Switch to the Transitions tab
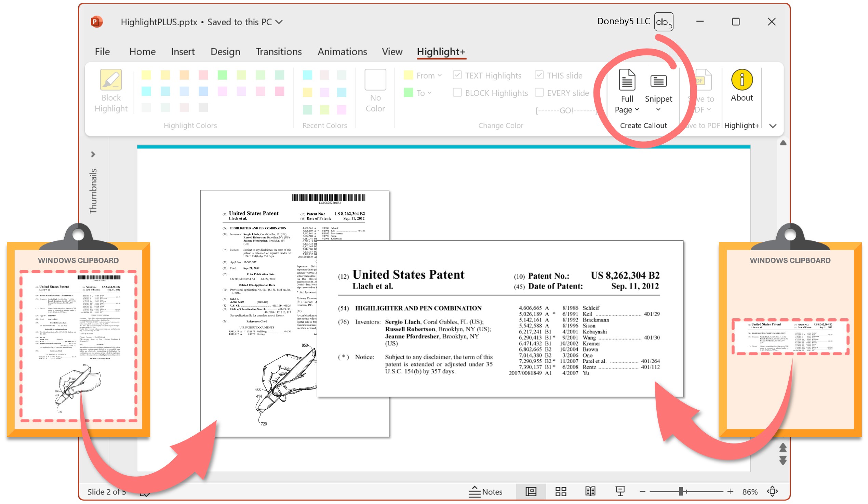Image resolution: width=868 pixels, height=504 pixels. (279, 52)
